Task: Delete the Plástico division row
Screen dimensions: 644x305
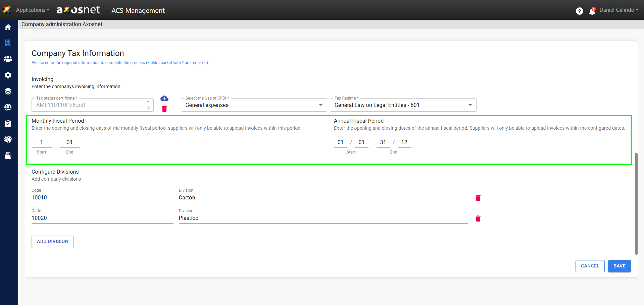Action: click(478, 219)
